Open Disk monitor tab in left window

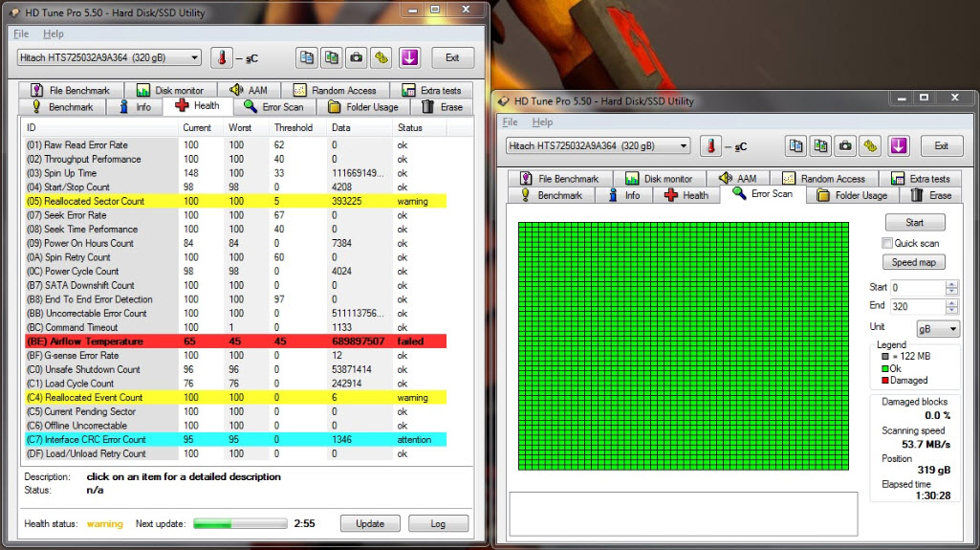pyautogui.click(x=170, y=90)
